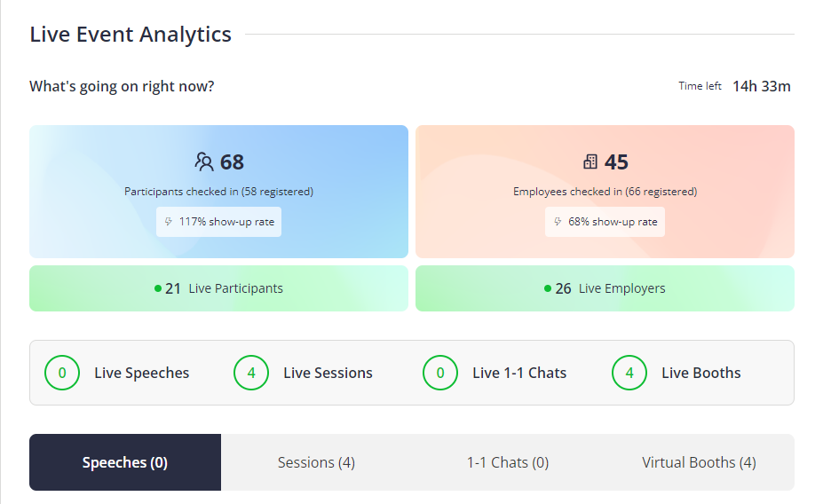
Task: Go to the Virtual Booths (4) tab
Action: [699, 462]
